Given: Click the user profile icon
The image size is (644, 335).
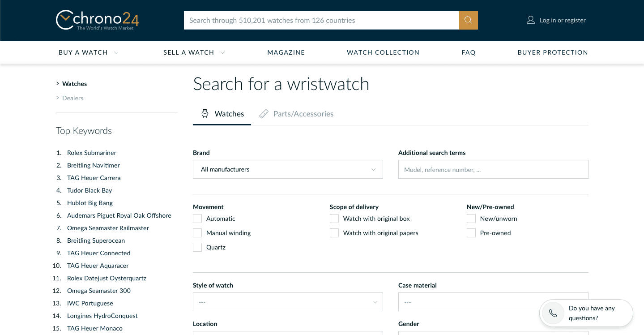Looking at the screenshot, I should [x=531, y=20].
